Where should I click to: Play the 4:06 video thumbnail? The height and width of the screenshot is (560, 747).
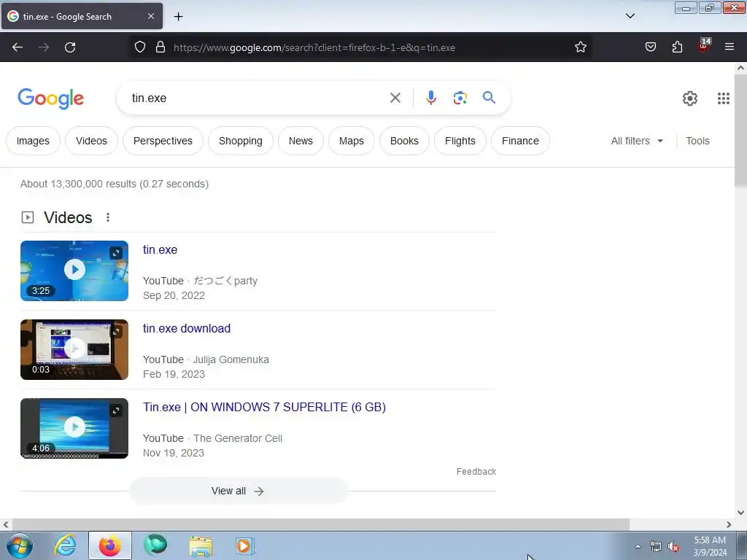74,427
